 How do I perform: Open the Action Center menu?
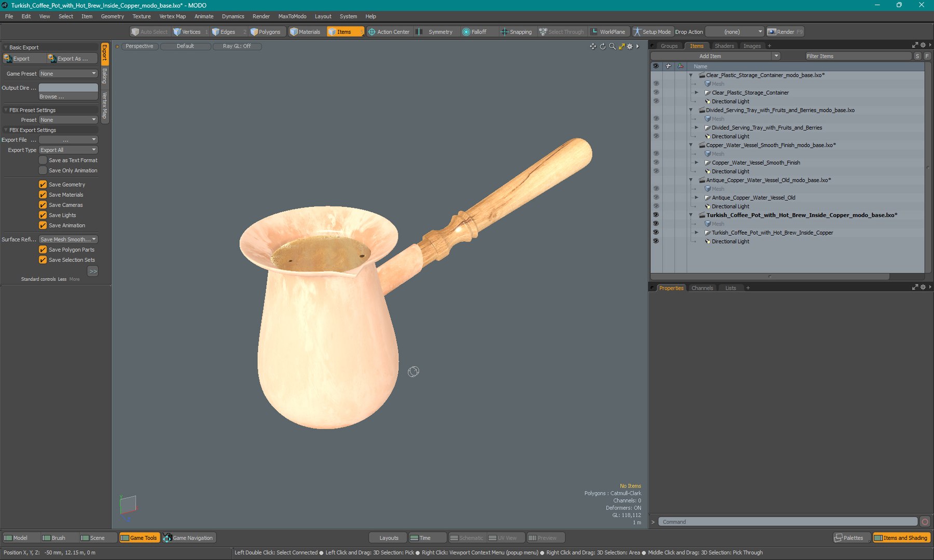(389, 32)
